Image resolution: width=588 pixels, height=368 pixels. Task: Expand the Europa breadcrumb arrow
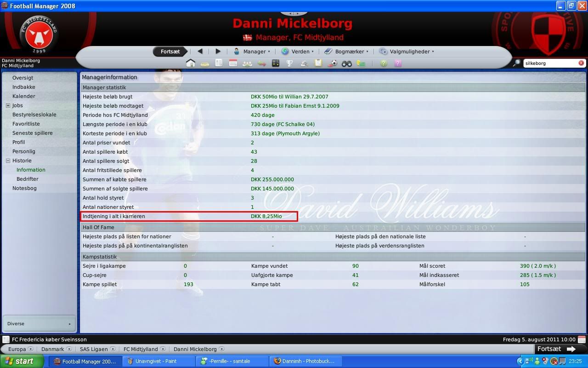[31, 349]
